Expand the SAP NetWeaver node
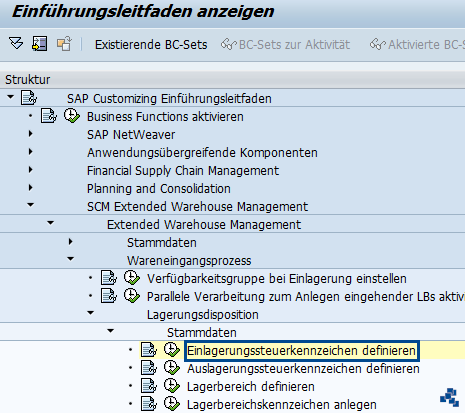The image size is (465, 413). tap(31, 134)
